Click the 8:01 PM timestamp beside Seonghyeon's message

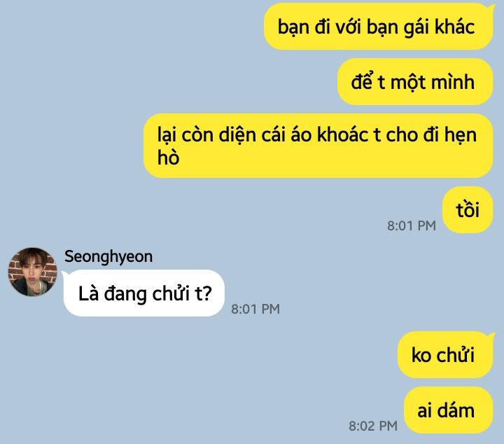click(255, 309)
